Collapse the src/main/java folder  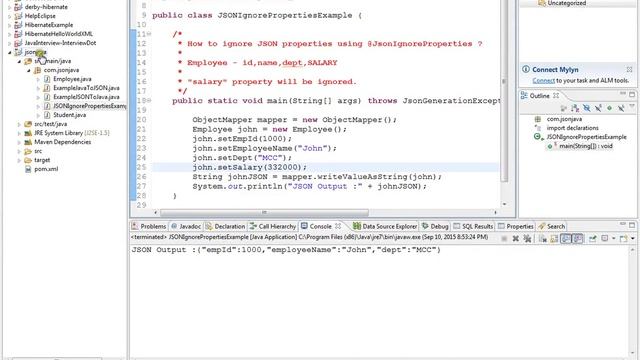(19, 61)
